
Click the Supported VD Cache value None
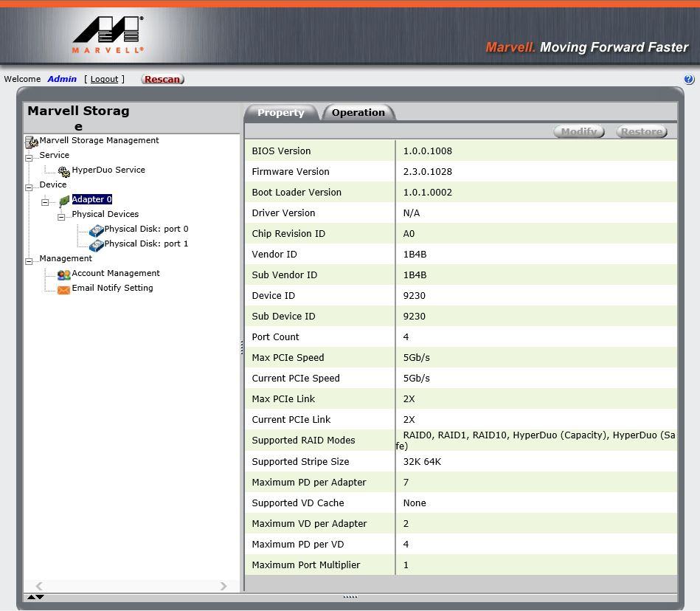[415, 503]
